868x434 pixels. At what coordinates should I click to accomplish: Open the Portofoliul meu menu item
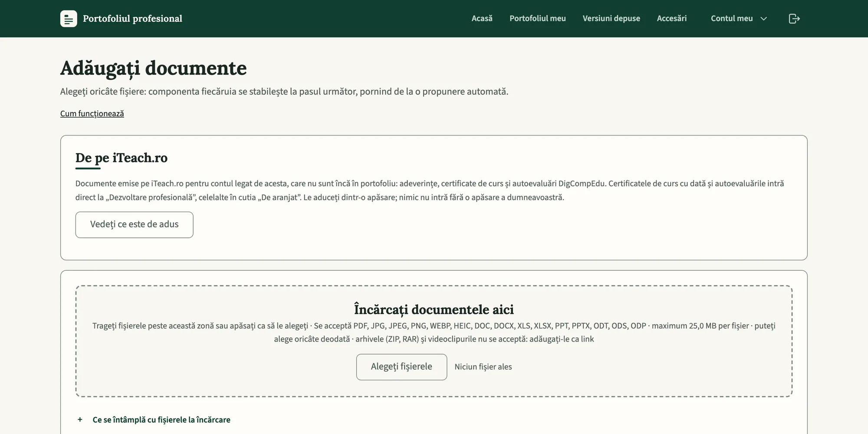click(x=537, y=19)
